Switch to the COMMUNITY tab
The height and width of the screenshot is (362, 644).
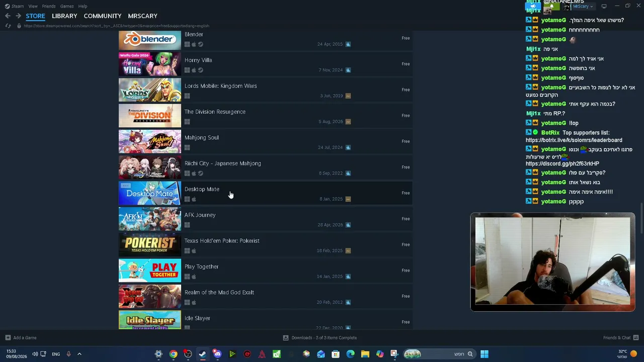pos(103,16)
